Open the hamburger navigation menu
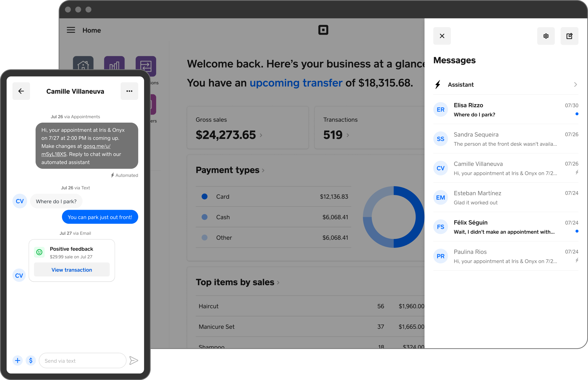This screenshot has height=380, width=588. click(x=71, y=30)
